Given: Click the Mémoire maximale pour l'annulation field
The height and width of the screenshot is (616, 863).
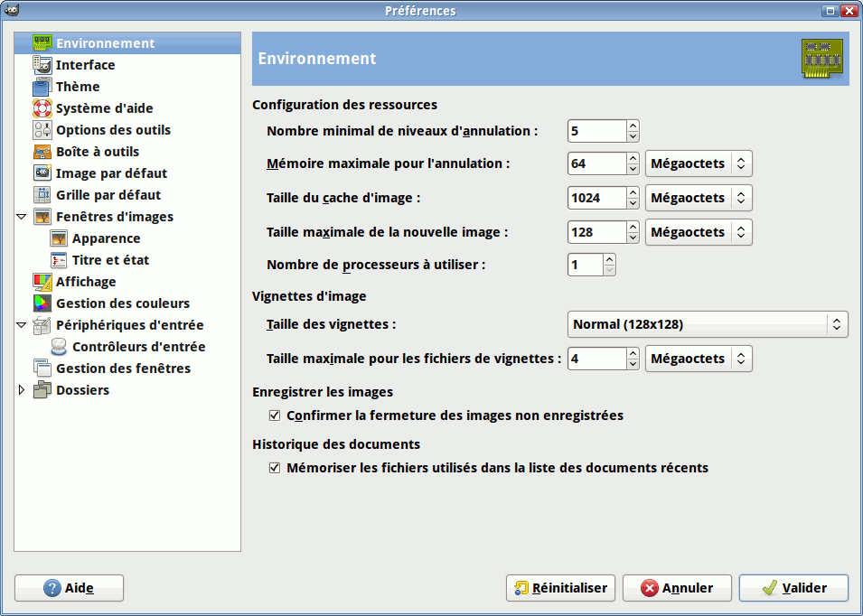Looking at the screenshot, I should pos(597,163).
